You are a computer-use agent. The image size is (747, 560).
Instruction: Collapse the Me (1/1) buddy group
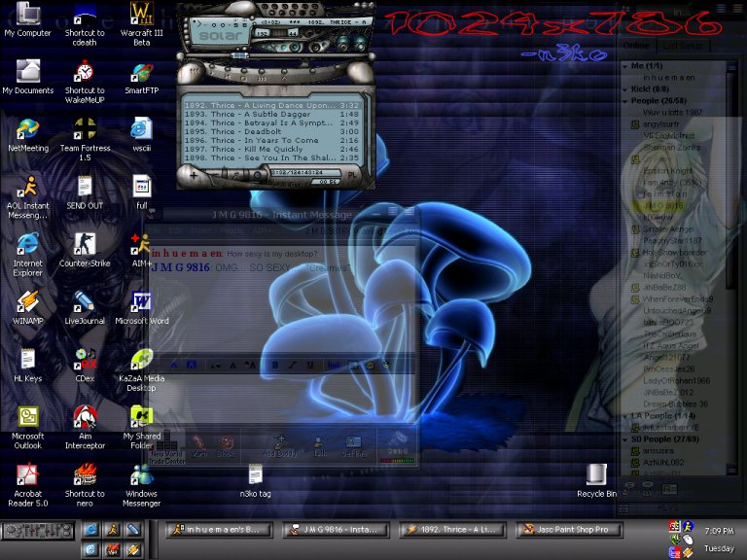[625, 66]
